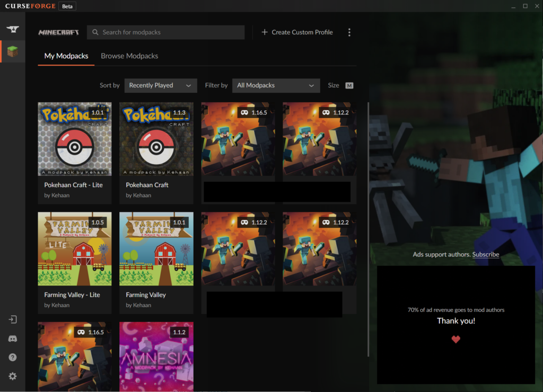This screenshot has width=543, height=392.
Task: Click the Minecraft logo in the header
Action: (58, 32)
